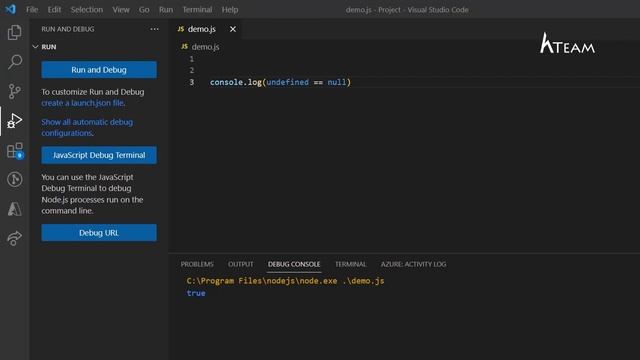Click the VS Code logo icon
The height and width of the screenshot is (360, 640).
(10, 9)
